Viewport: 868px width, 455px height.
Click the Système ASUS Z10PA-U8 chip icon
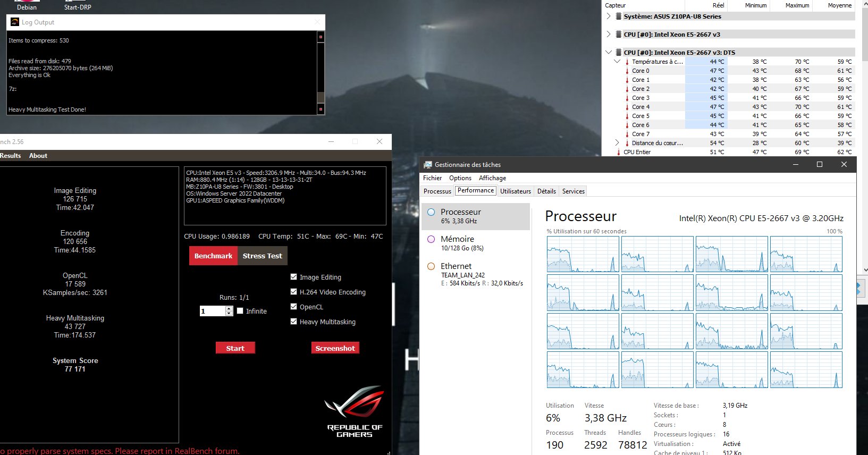pyautogui.click(x=619, y=16)
